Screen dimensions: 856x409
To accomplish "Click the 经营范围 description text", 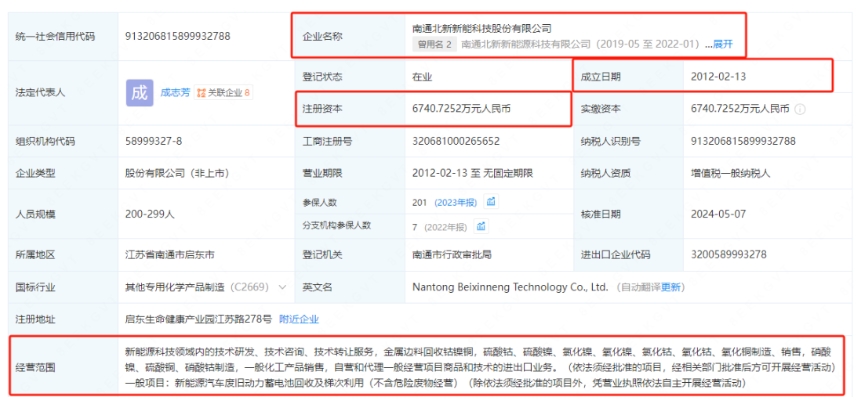I will click(480, 367).
